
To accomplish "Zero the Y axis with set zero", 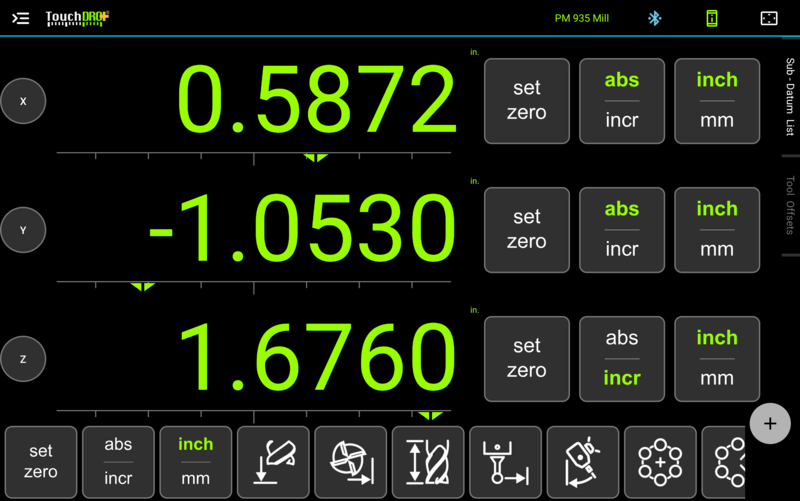I will (527, 230).
